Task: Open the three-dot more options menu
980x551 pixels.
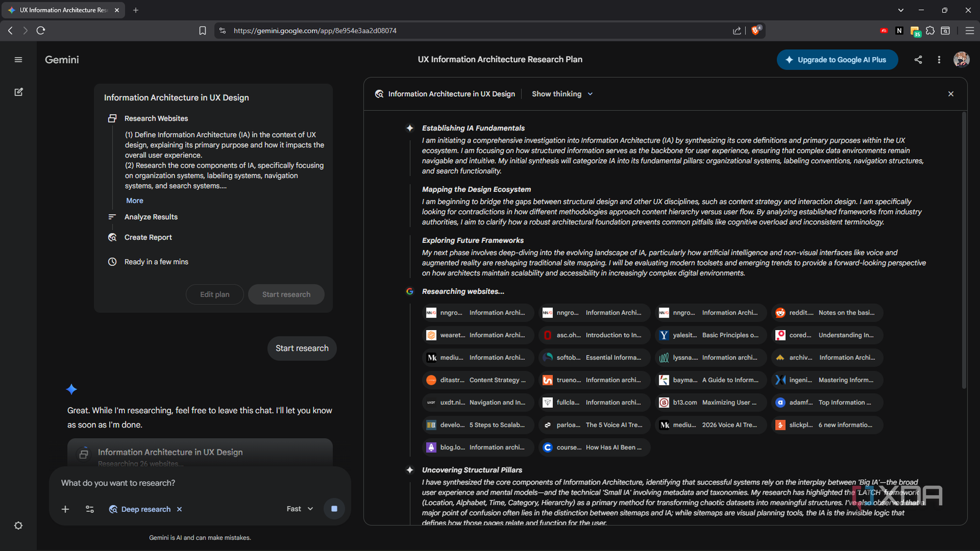Action: 938,59
